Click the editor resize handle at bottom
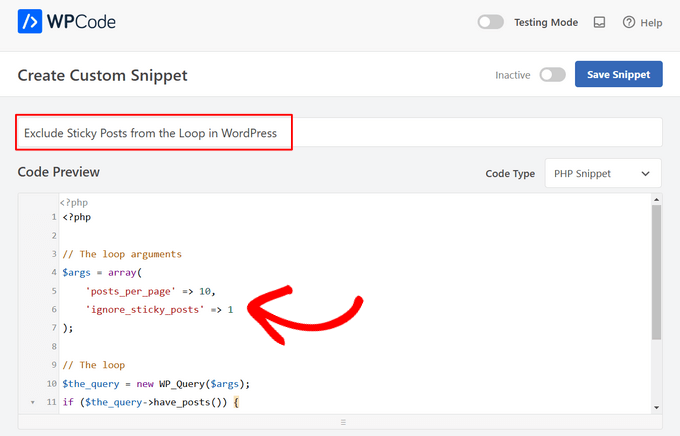Viewport: 680px width, 436px height. 343,422
